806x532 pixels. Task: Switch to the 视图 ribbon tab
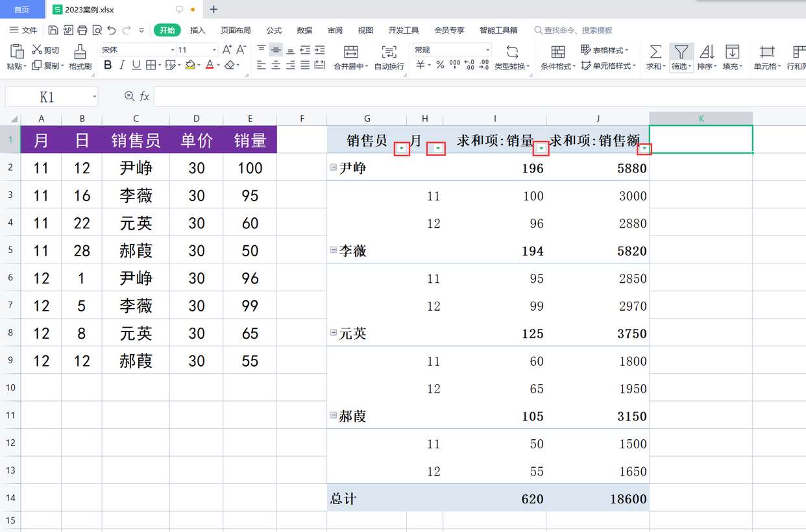(x=366, y=30)
